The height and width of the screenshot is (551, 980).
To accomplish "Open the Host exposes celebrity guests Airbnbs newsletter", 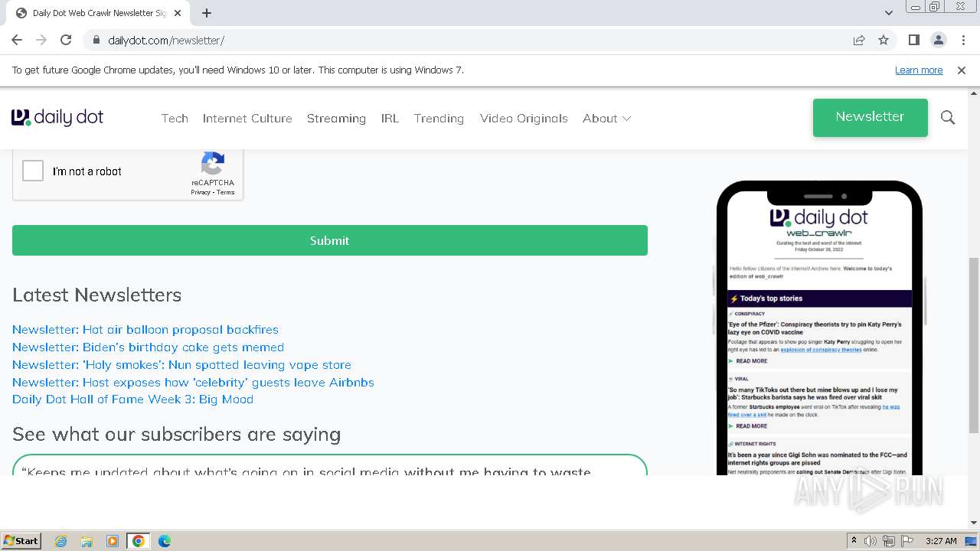I will click(x=193, y=382).
